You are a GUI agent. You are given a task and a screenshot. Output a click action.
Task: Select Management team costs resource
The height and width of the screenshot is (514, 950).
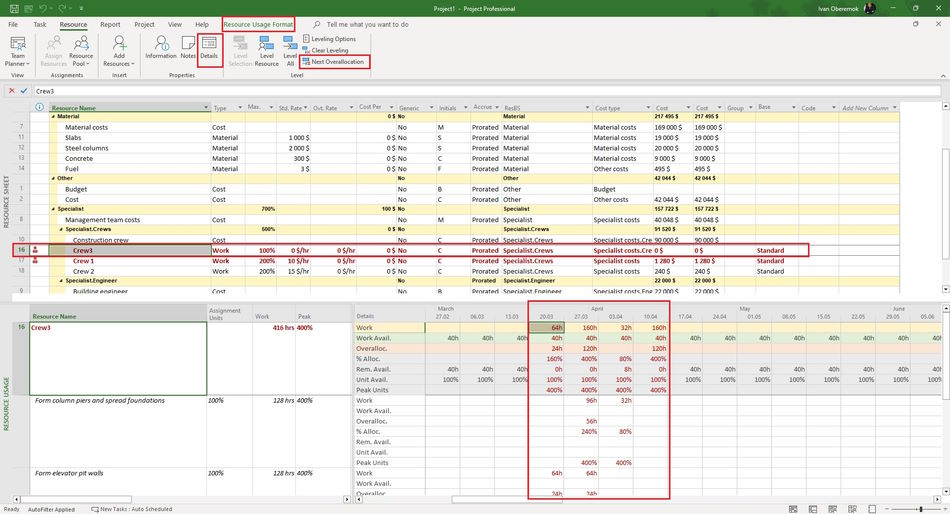[x=102, y=220]
